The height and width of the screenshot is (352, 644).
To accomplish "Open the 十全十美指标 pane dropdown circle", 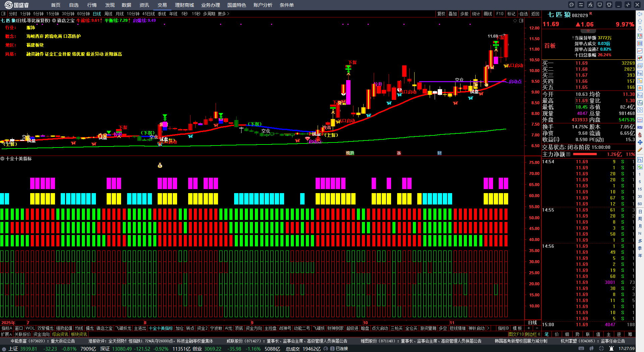I will coord(2,159).
